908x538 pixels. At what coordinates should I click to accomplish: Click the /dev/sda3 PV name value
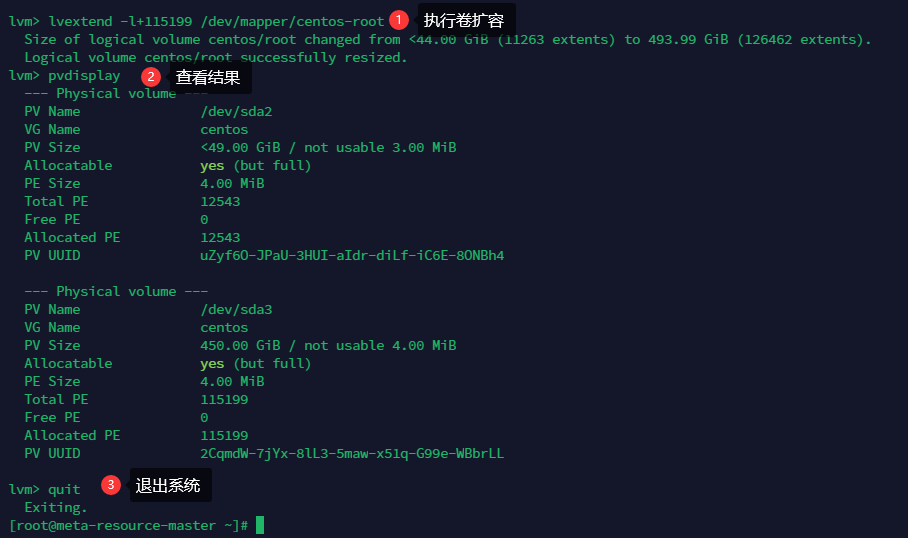pyautogui.click(x=236, y=309)
